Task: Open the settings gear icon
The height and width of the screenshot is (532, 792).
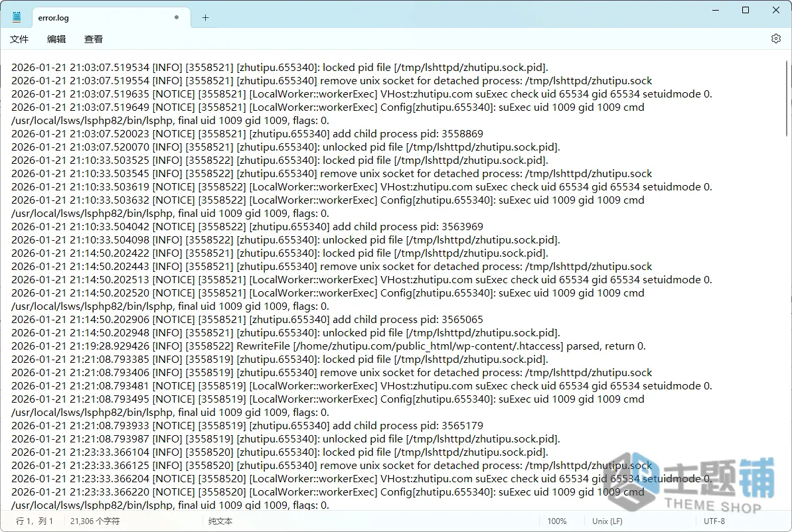Action: pyautogui.click(x=776, y=38)
